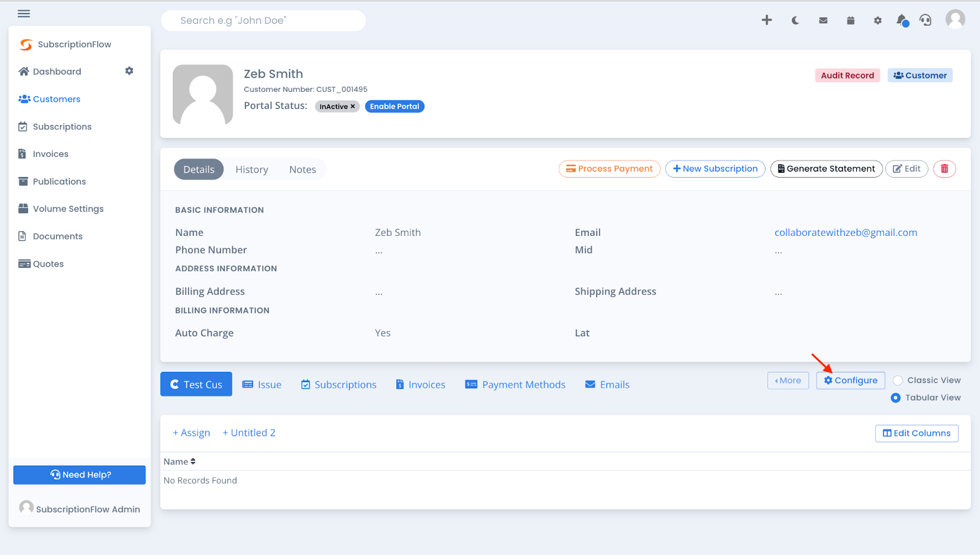Open the Subscriptions related tab

339,385
